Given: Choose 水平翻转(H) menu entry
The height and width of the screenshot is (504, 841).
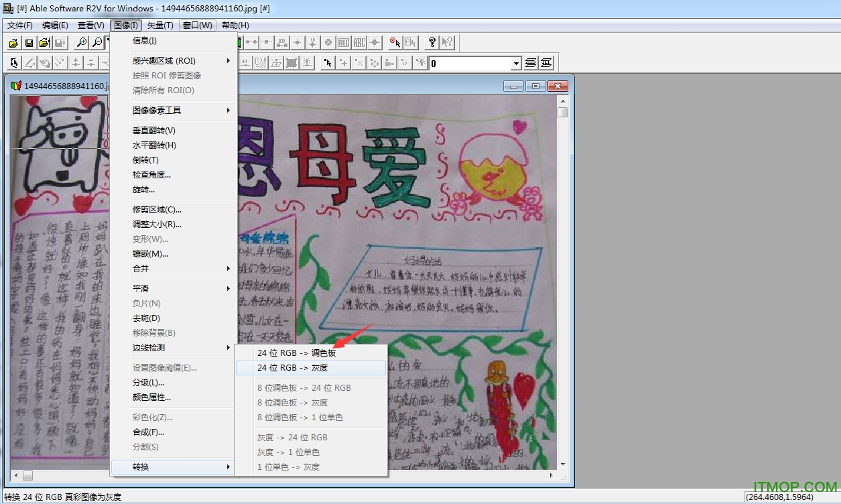Looking at the screenshot, I should point(173,145).
